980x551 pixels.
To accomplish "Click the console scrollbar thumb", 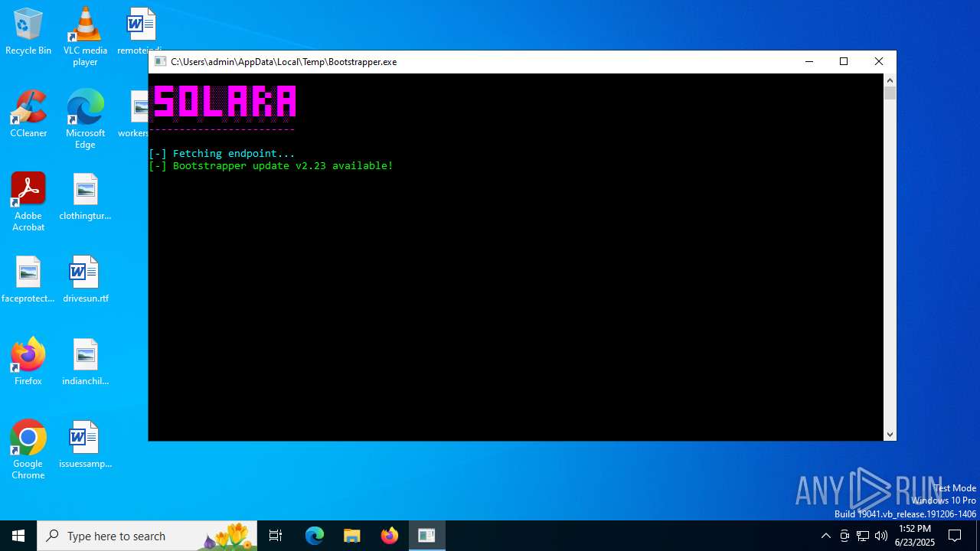I will 890,93.
